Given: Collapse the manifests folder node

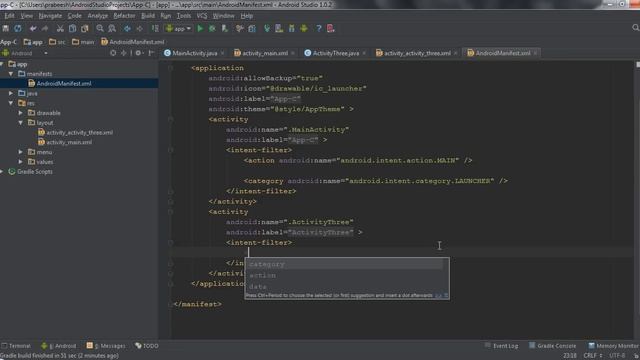Looking at the screenshot, I should pos(11,74).
